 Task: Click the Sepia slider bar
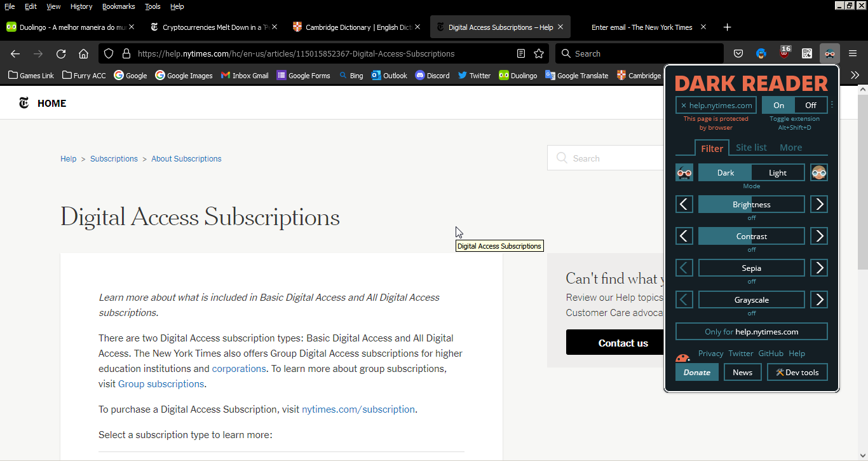tap(752, 268)
